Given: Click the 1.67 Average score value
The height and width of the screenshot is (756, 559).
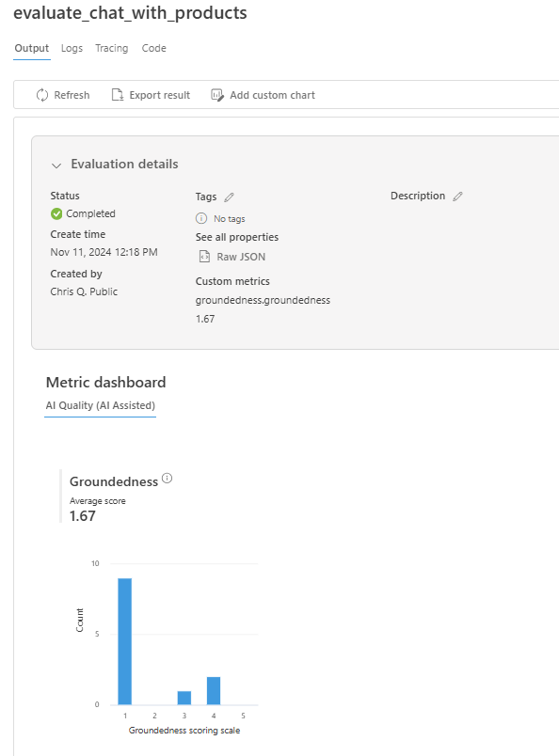Looking at the screenshot, I should (x=83, y=516).
